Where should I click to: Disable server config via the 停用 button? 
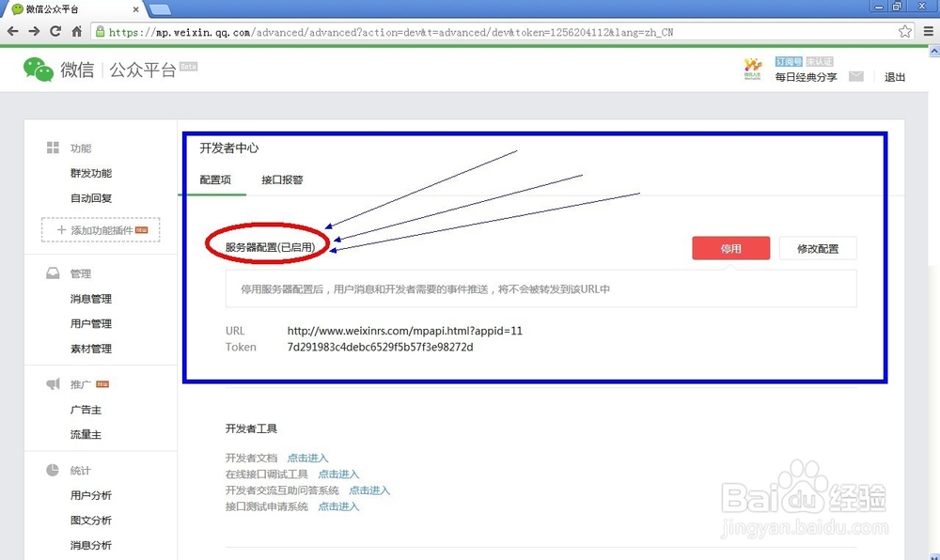(730, 248)
